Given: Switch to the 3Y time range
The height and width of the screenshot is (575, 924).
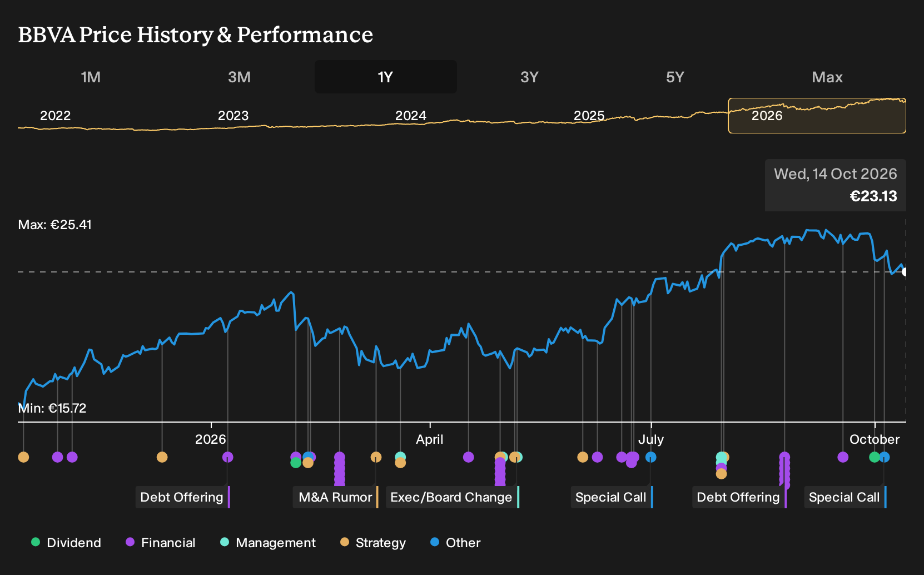Looking at the screenshot, I should tap(529, 77).
